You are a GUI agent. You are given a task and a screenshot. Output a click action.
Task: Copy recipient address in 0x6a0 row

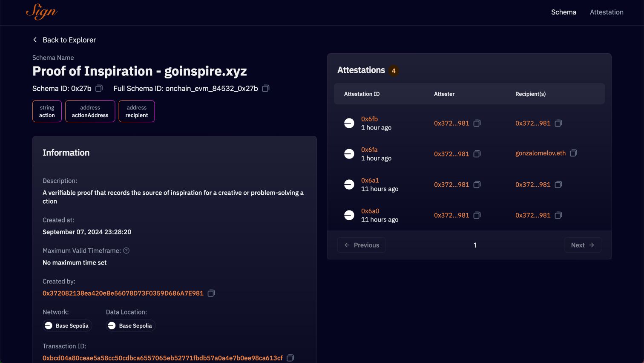(558, 215)
